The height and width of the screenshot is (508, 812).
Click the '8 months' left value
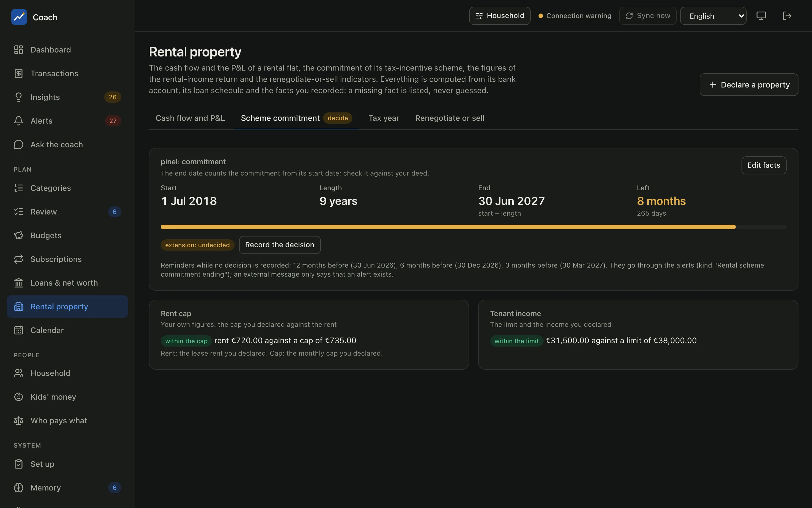[x=661, y=201]
